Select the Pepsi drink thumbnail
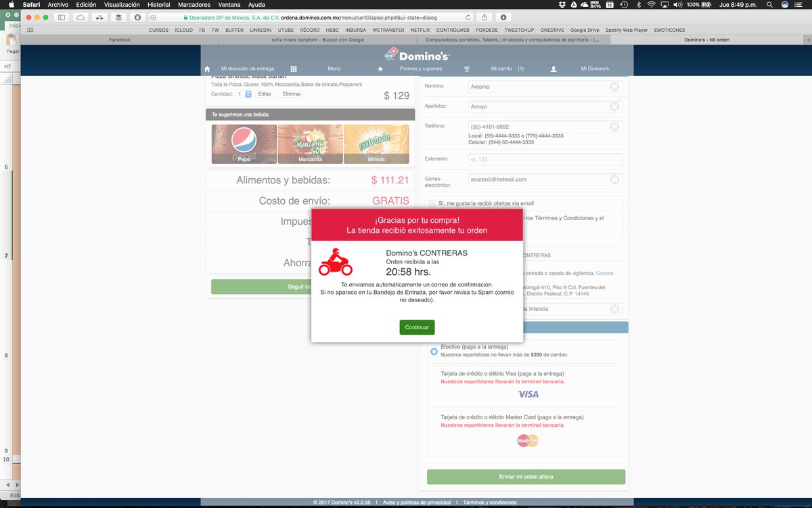 coord(244,144)
